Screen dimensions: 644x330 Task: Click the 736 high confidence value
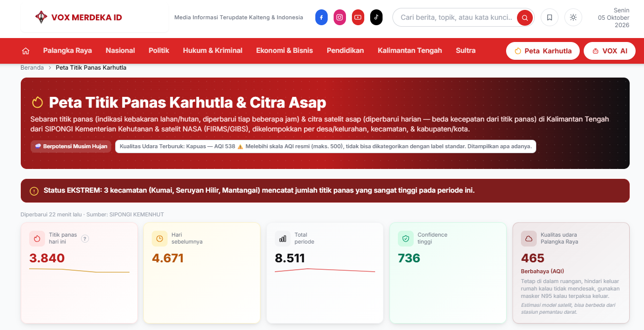(x=409, y=258)
